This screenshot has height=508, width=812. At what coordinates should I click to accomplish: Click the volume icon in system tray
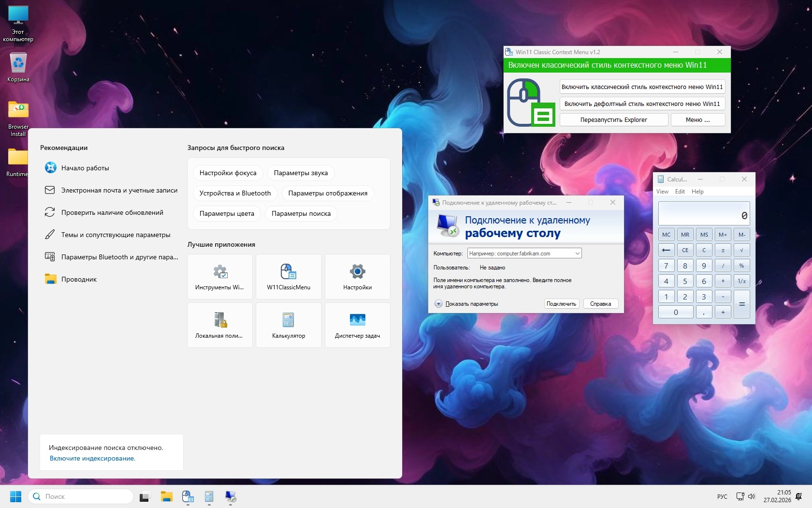tap(752, 496)
